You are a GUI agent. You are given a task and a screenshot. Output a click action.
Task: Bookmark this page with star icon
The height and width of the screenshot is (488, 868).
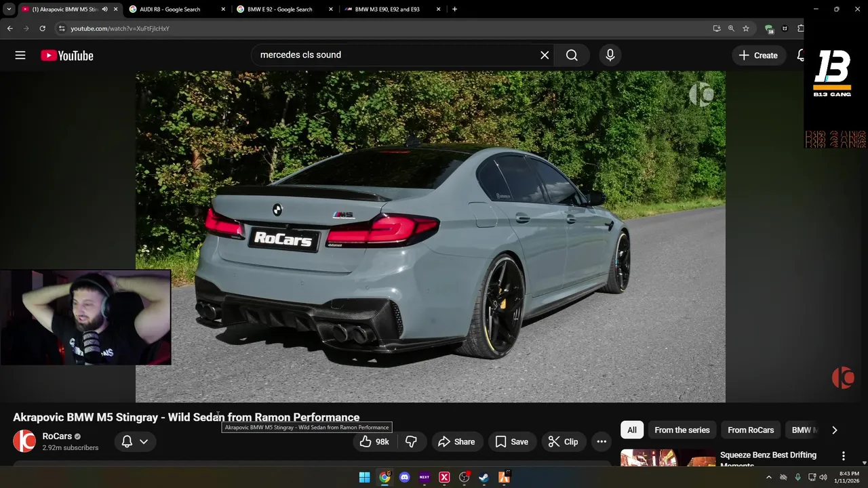746,28
